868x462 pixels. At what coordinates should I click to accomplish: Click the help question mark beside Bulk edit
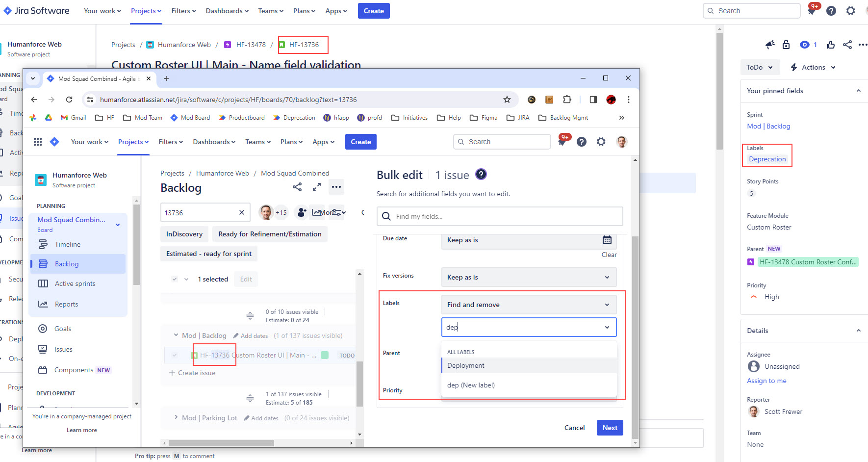click(481, 174)
